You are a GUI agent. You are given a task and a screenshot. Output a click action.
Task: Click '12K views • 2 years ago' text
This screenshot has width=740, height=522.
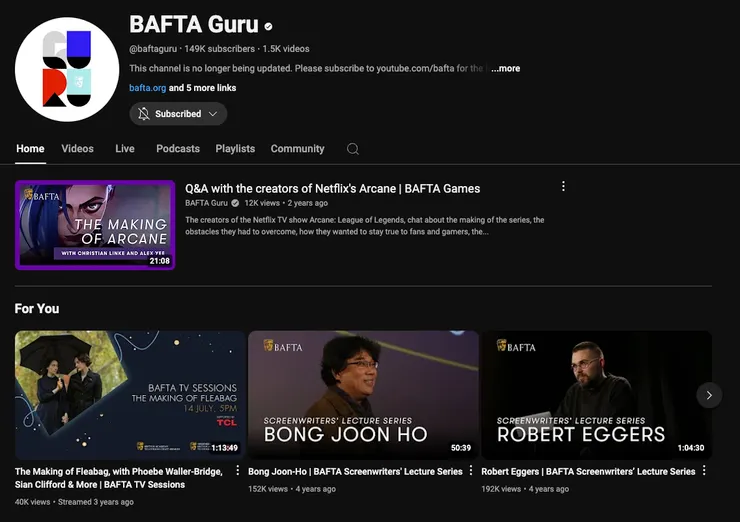click(x=286, y=203)
